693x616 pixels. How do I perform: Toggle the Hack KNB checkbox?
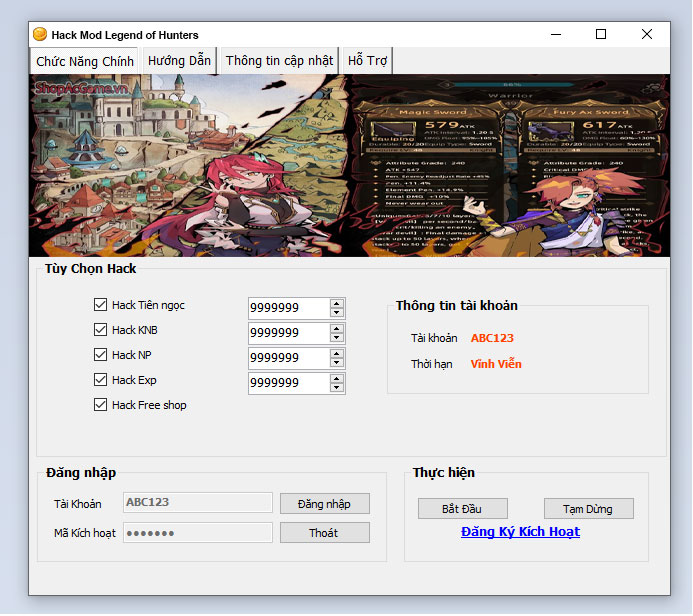[x=100, y=330]
